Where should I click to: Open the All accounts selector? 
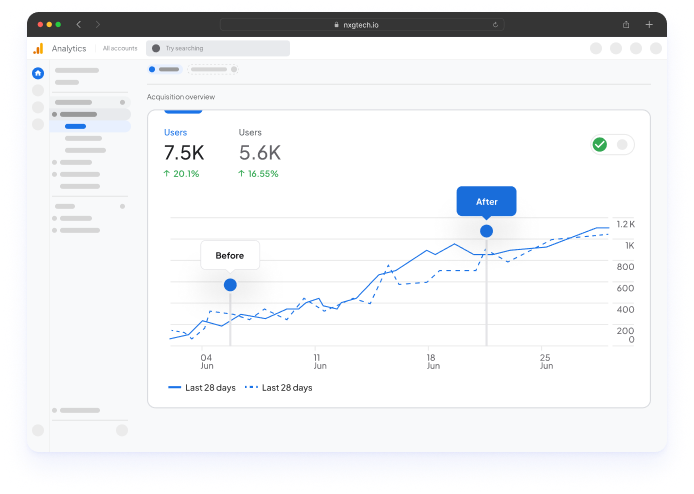[120, 48]
